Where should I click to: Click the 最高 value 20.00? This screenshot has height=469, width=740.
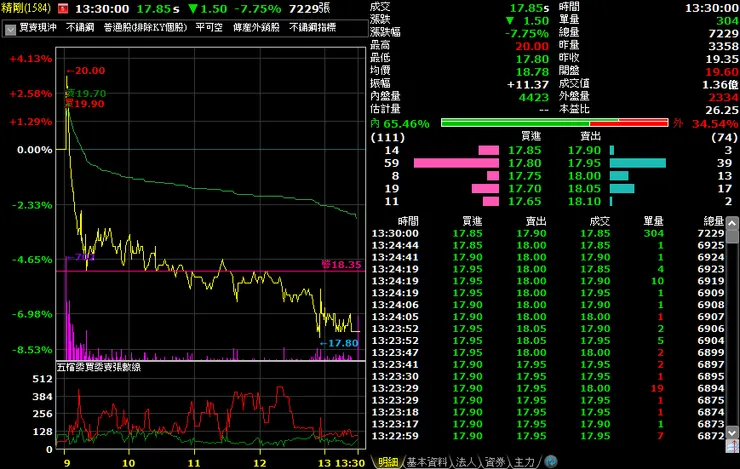tap(532, 46)
